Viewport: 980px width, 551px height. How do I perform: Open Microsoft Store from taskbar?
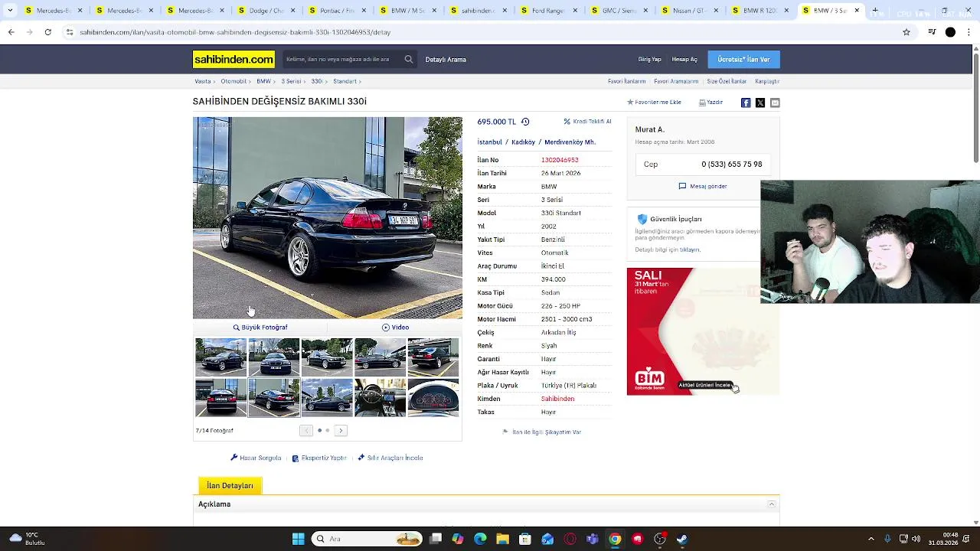[524, 539]
